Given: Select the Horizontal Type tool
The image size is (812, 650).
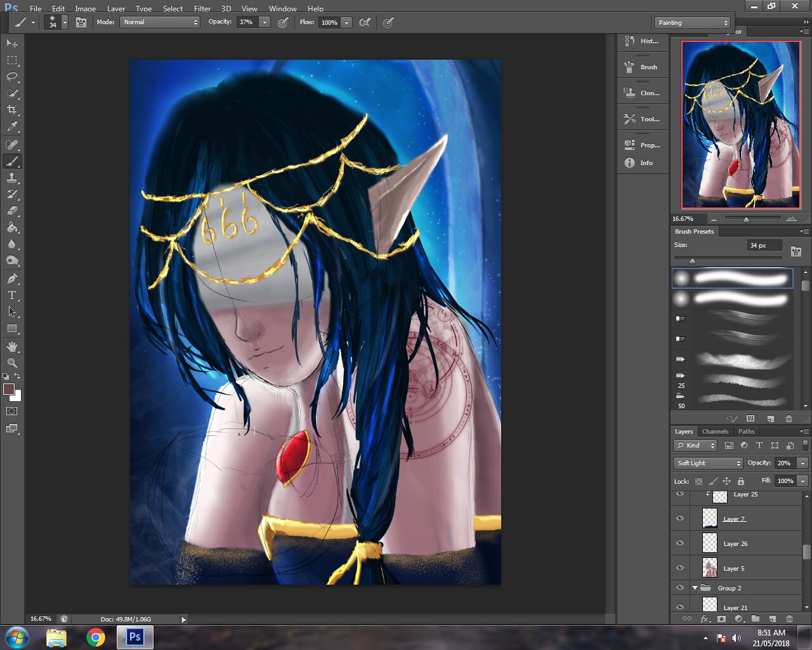Looking at the screenshot, I should pos(12,295).
